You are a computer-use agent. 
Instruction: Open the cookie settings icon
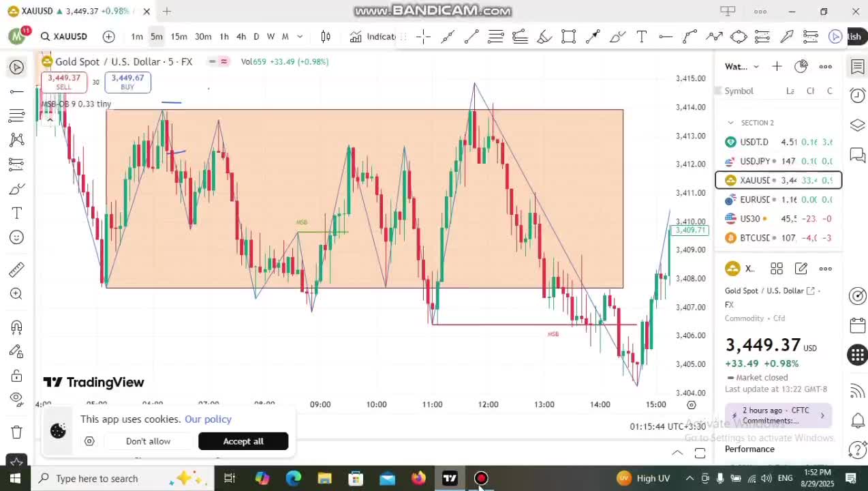pos(89,441)
